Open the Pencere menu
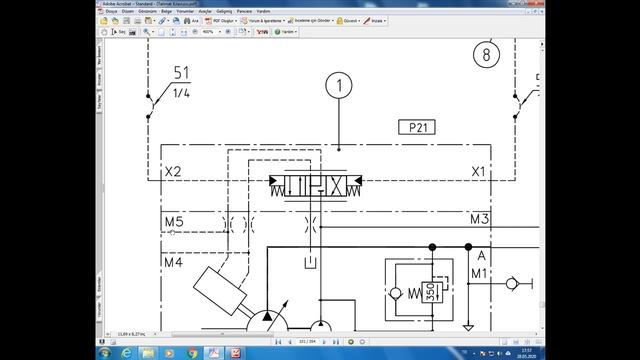This screenshot has height=360, width=640. pos(244,11)
